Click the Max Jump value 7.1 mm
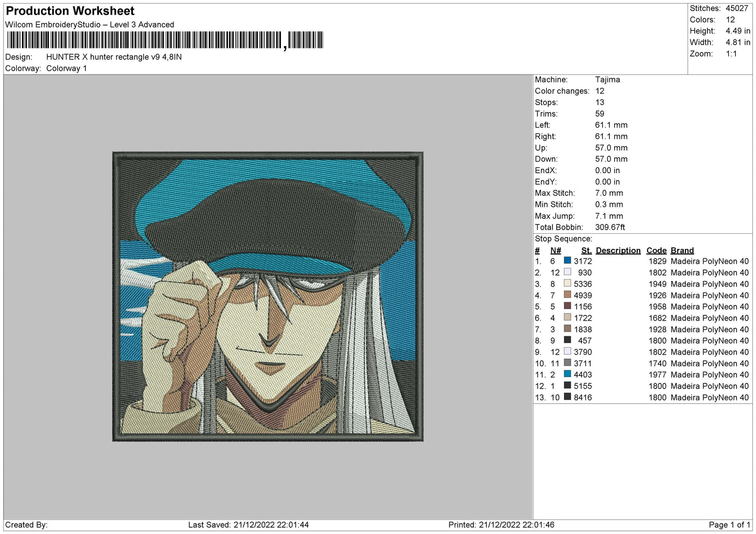 609,216
